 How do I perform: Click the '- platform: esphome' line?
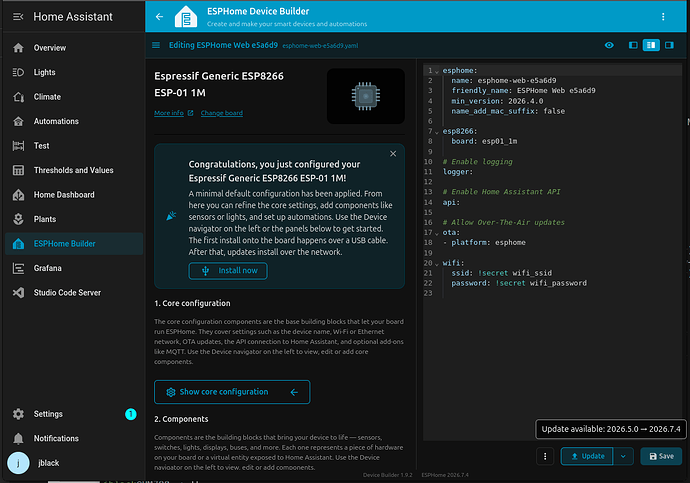pyautogui.click(x=484, y=242)
